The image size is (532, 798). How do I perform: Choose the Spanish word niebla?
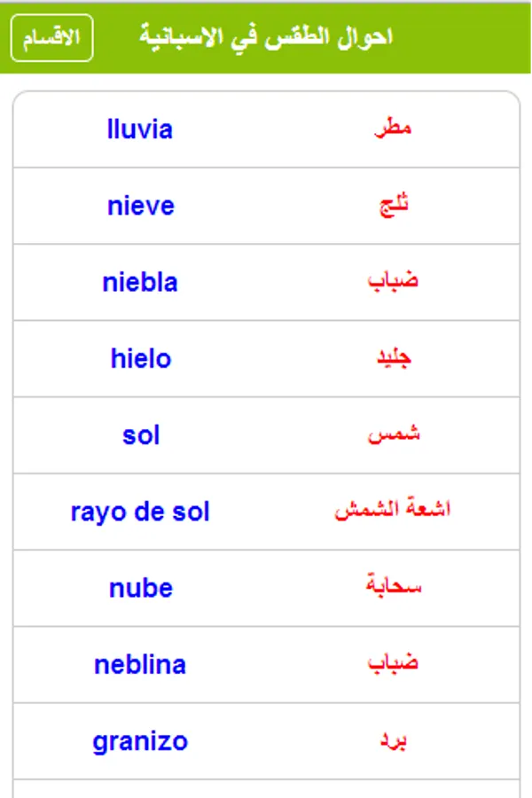pyautogui.click(x=140, y=282)
